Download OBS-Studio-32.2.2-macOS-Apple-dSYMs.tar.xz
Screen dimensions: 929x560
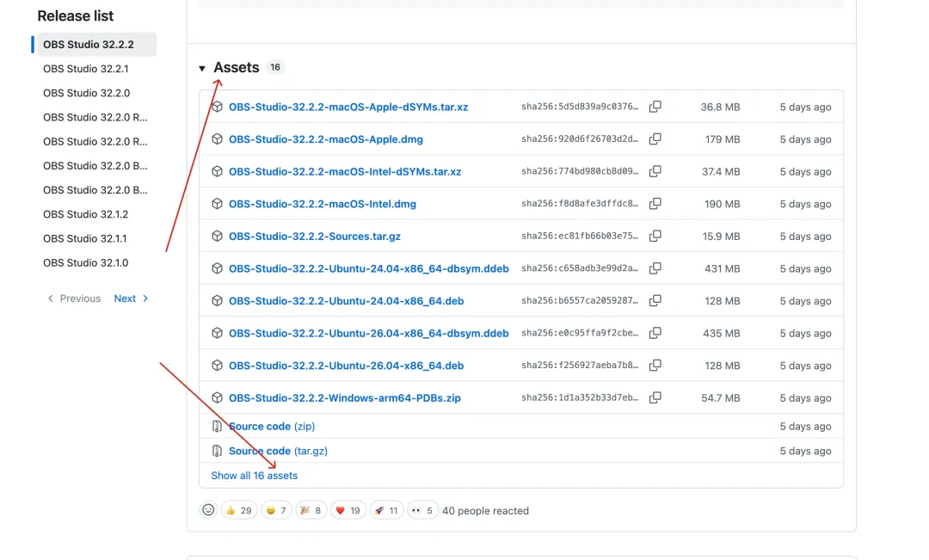(x=348, y=108)
